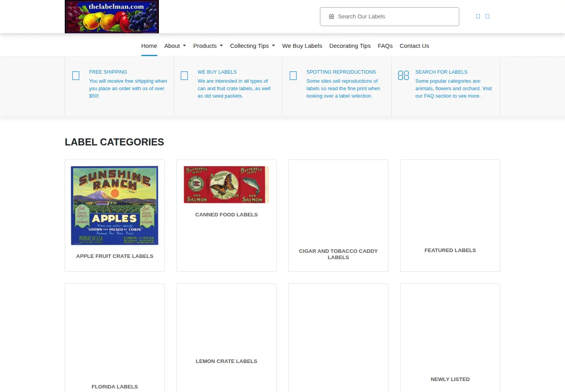
Task: Click FREE SHIPPING heading
Action: 108,72
